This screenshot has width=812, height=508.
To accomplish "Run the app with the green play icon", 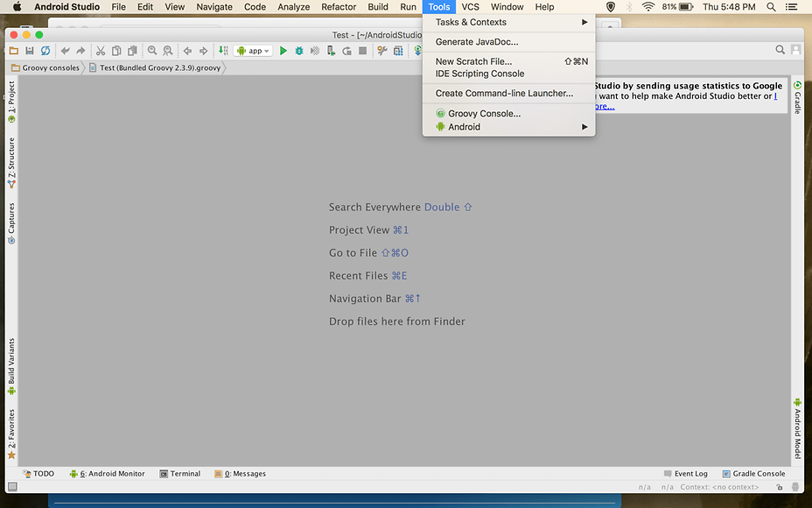I will coord(283,50).
